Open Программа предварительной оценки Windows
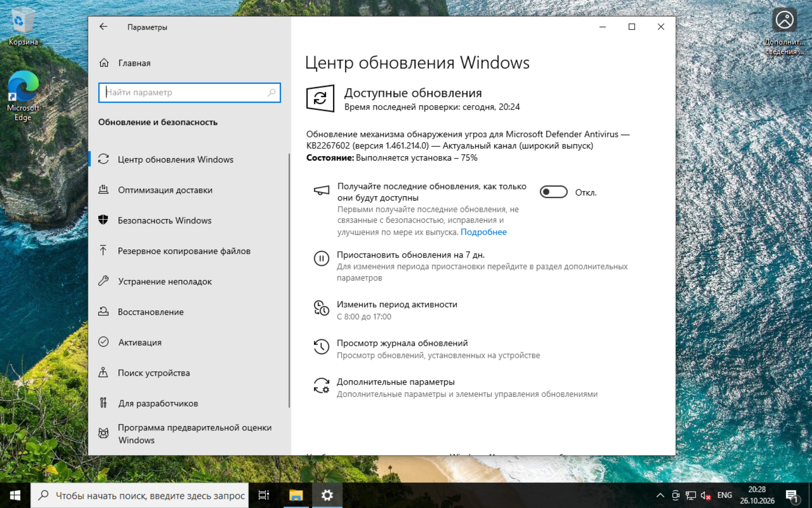The width and height of the screenshot is (812, 508). click(x=189, y=433)
